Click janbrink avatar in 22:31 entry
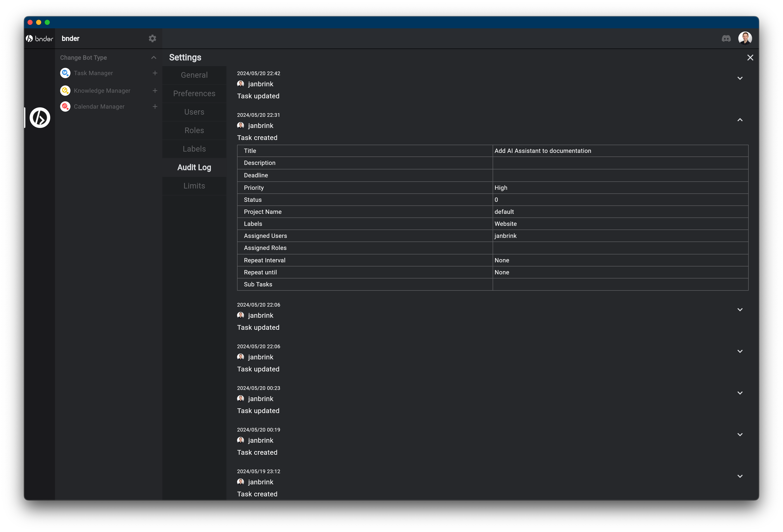This screenshot has width=783, height=532. 241,126
